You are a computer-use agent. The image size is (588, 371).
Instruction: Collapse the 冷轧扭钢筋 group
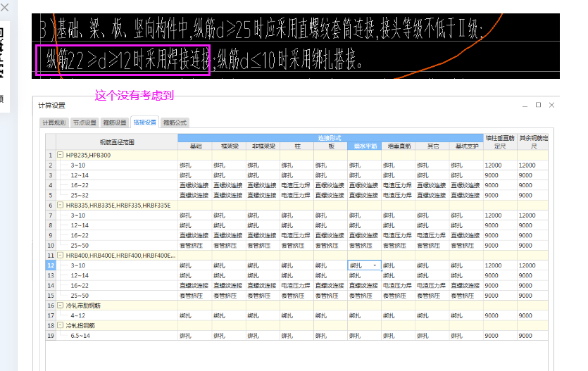pyautogui.click(x=60, y=325)
